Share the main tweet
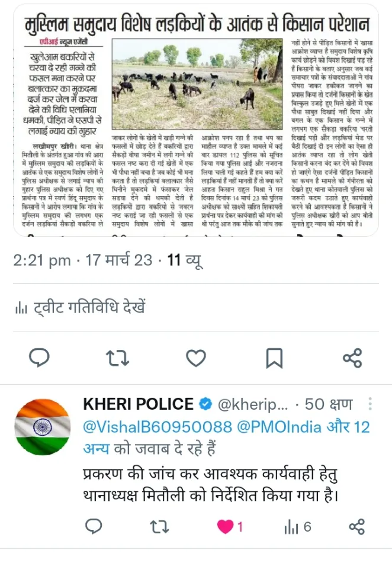The width and height of the screenshot is (392, 566). click(x=352, y=358)
